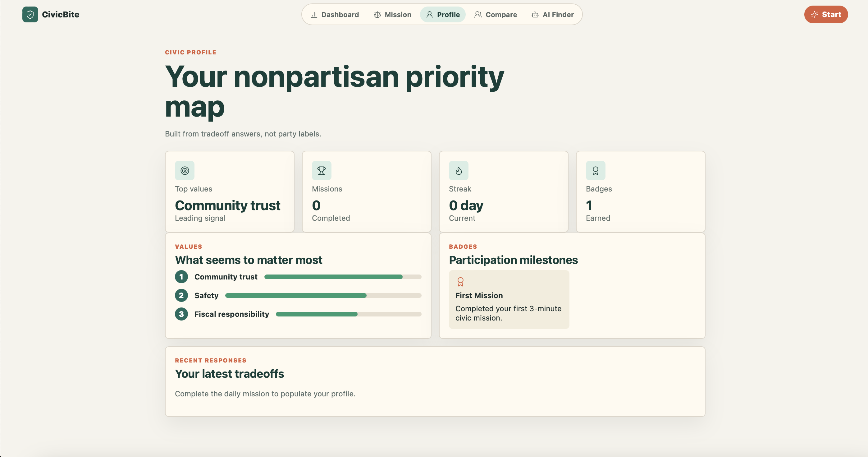Screen dimensions: 868x457
Task: Click the Fiscal responsibility progress bar
Action: pyautogui.click(x=349, y=314)
